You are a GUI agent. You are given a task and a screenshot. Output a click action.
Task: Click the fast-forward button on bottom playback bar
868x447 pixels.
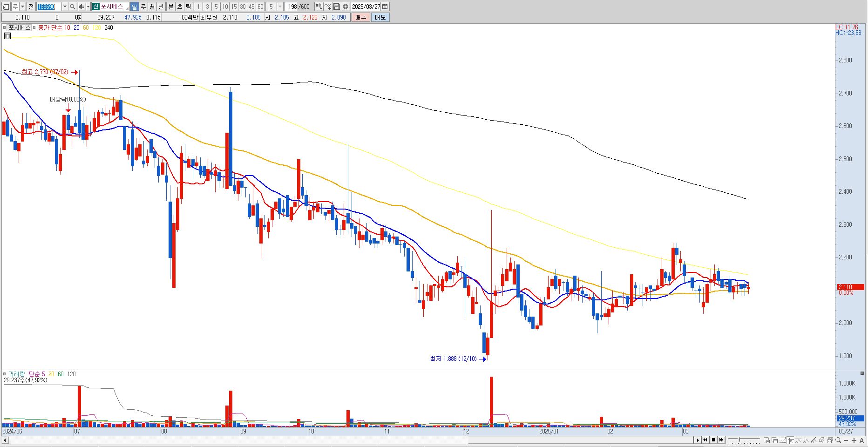pos(721,440)
